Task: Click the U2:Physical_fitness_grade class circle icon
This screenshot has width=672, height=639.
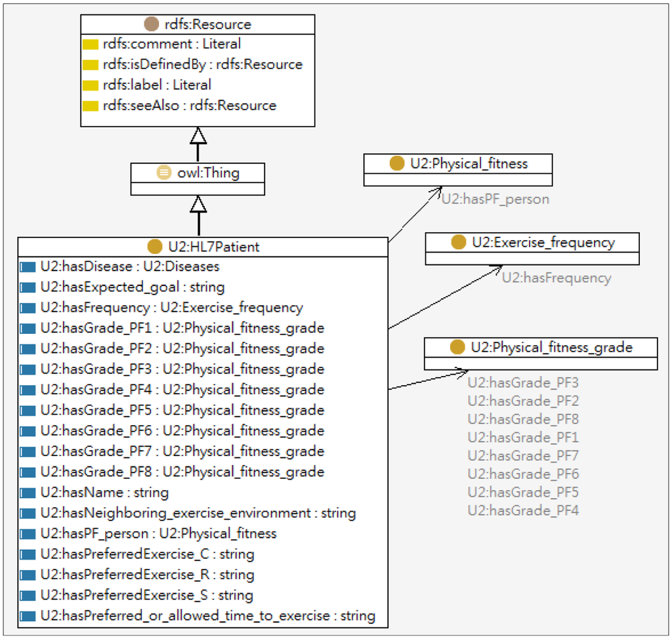Action: [458, 347]
